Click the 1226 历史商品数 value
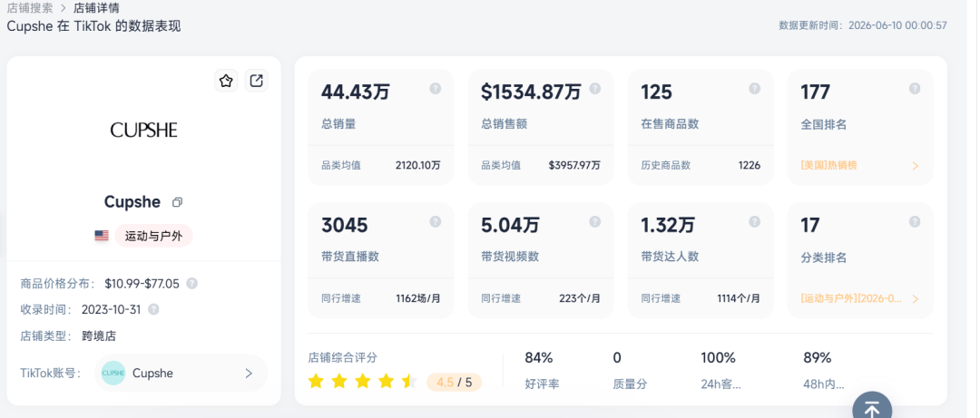This screenshot has height=418, width=980. [750, 166]
